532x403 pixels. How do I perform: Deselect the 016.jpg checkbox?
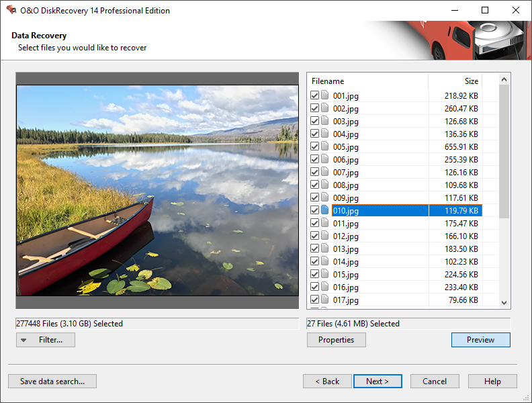[314, 287]
